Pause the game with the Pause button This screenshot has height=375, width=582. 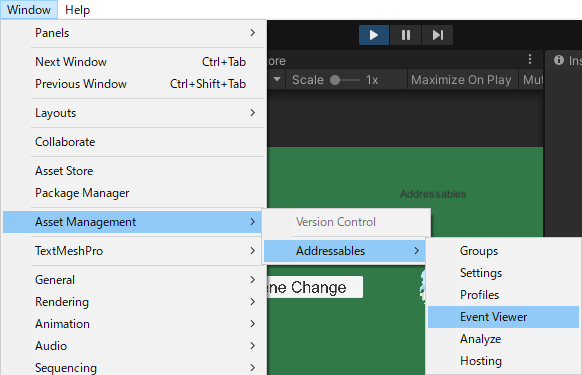click(406, 35)
